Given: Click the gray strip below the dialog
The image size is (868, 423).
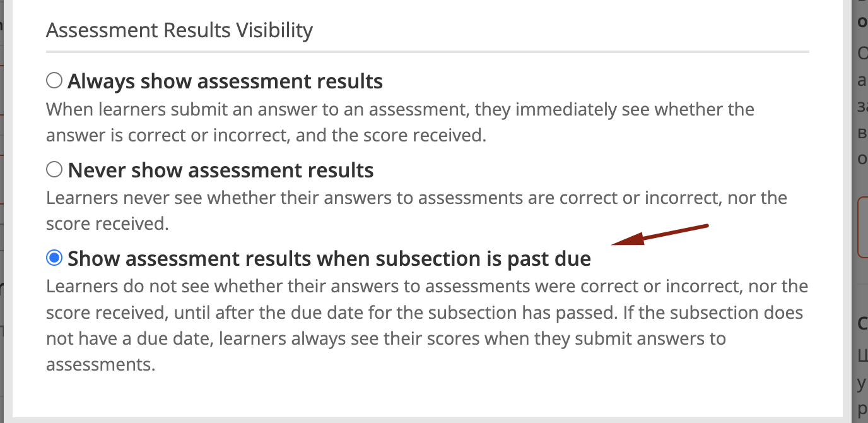Looking at the screenshot, I should 427,420.
